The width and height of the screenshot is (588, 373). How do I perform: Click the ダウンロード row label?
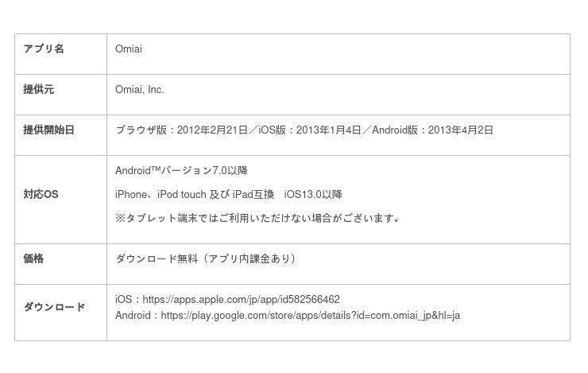[54, 308]
